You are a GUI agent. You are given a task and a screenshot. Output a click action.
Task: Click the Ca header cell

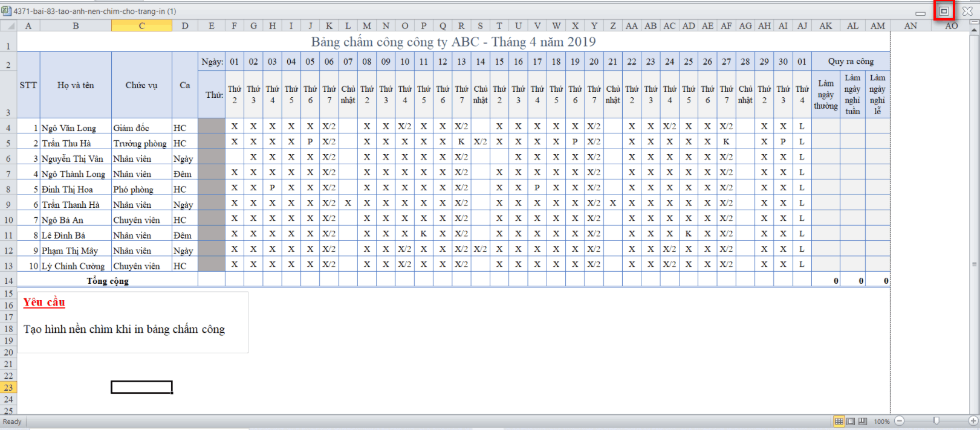coord(185,85)
